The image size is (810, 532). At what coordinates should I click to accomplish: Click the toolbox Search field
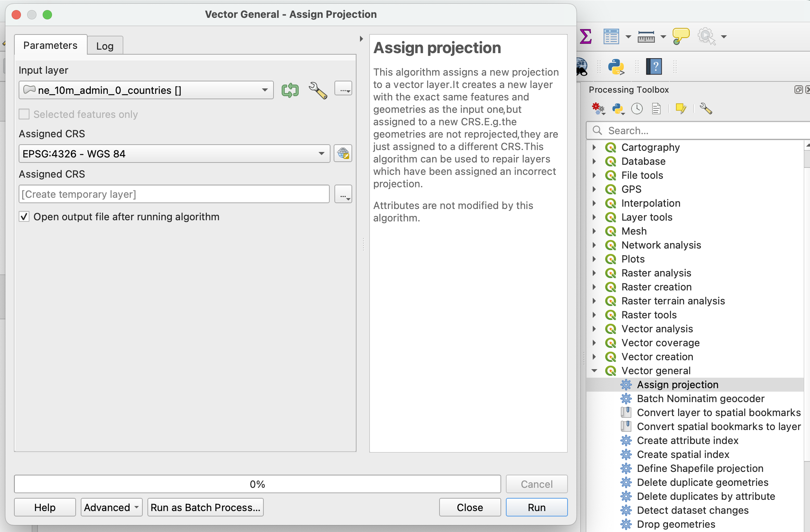click(698, 131)
